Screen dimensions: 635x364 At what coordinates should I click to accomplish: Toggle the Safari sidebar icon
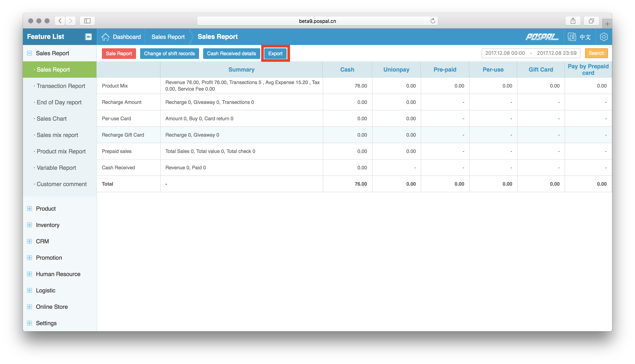(x=87, y=21)
